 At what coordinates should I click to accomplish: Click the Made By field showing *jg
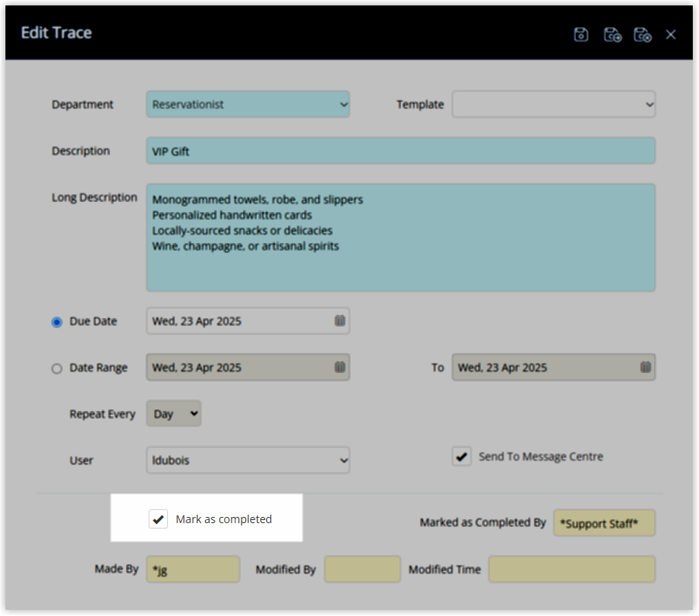coord(193,570)
